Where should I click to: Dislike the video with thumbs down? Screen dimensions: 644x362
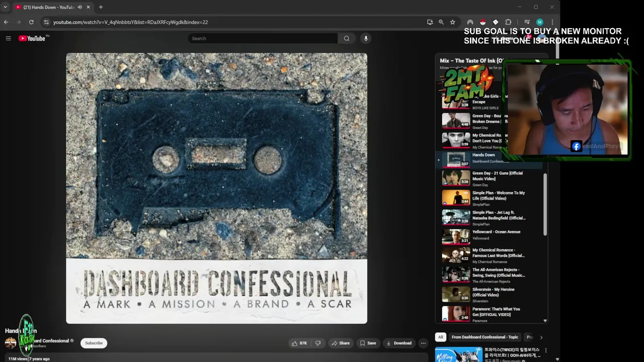tap(318, 343)
